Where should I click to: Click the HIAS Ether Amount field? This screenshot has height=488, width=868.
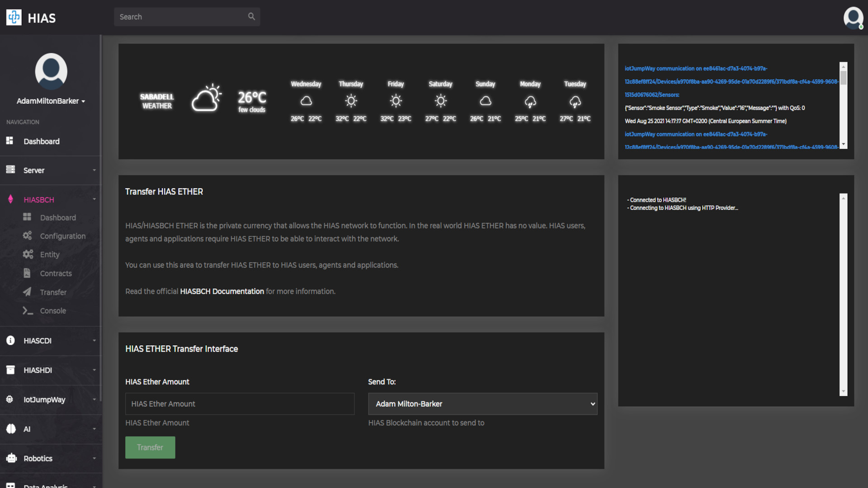pyautogui.click(x=240, y=404)
